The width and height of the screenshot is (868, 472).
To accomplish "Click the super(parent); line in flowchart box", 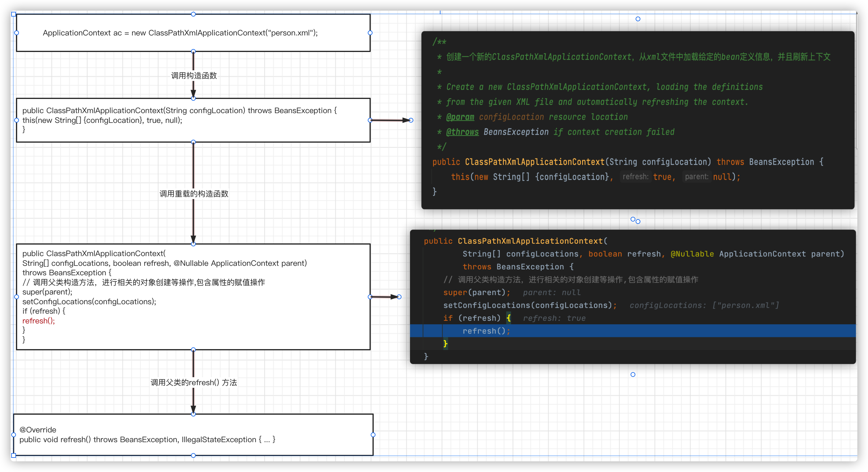I will (x=47, y=292).
